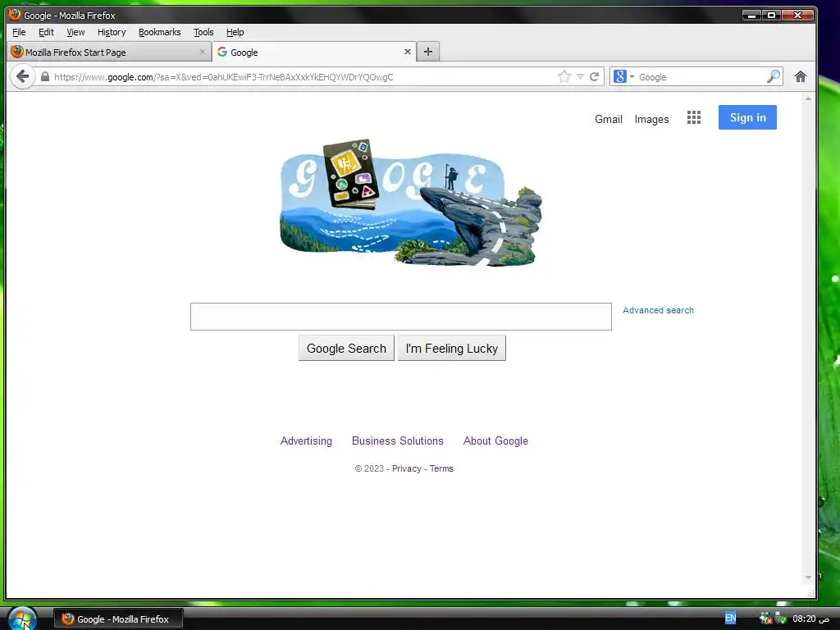The image size is (840, 630).
Task: Maximize the Firefox window
Action: 771,15
